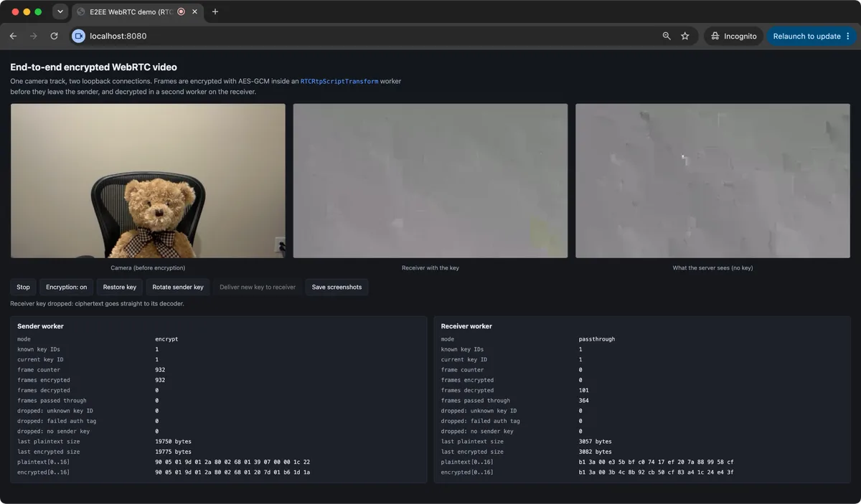Image resolution: width=861 pixels, height=504 pixels.
Task: Click the receiver plaintext[0..16] hex bytes
Action: (656, 462)
